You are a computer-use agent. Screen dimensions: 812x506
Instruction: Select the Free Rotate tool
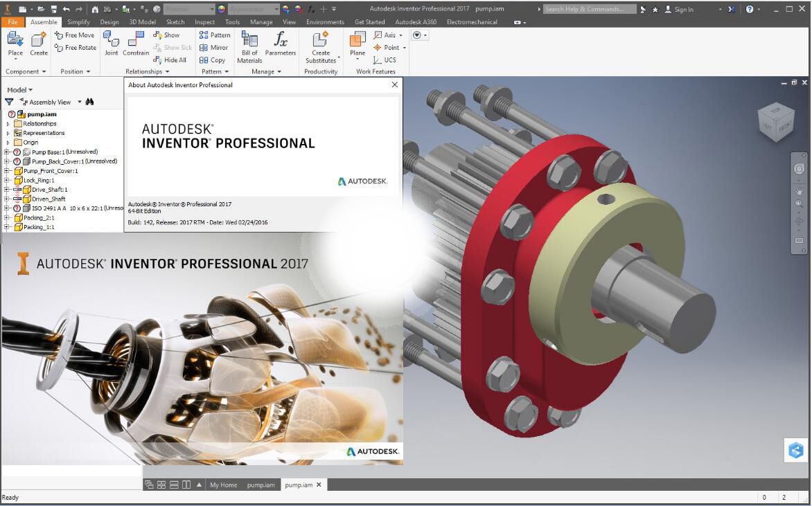click(x=75, y=48)
